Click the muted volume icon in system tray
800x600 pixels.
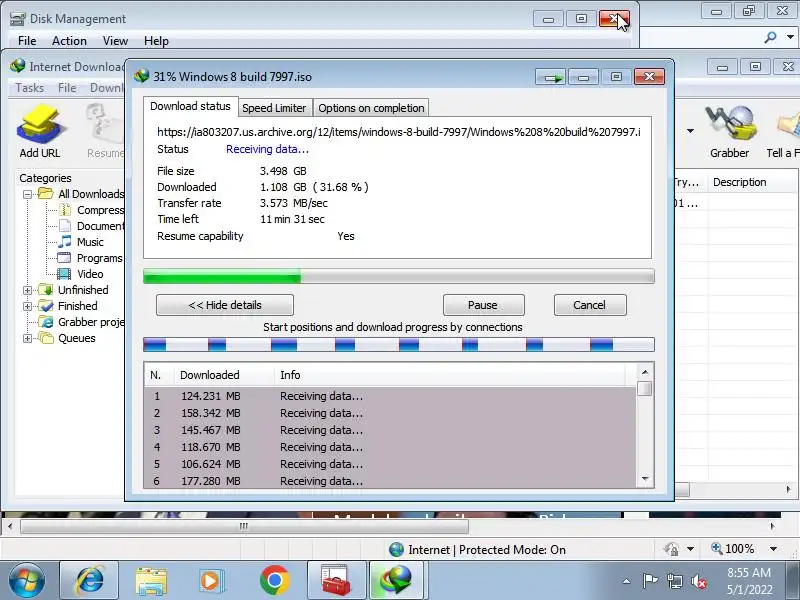[x=698, y=581]
